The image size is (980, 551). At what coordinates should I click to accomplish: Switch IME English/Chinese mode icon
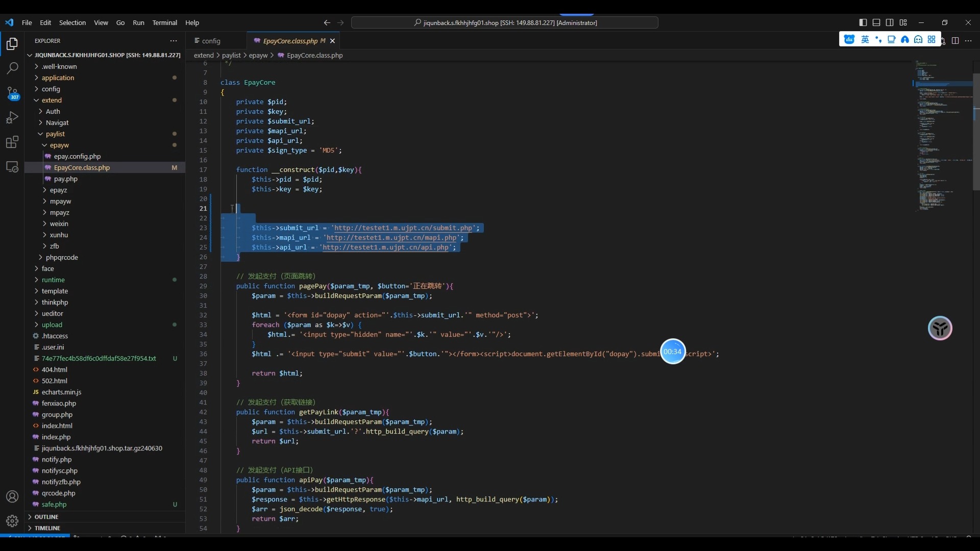(865, 39)
